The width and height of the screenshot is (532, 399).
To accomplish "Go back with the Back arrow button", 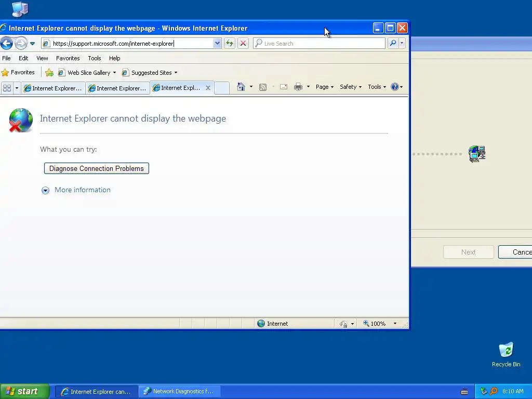I will point(6,44).
